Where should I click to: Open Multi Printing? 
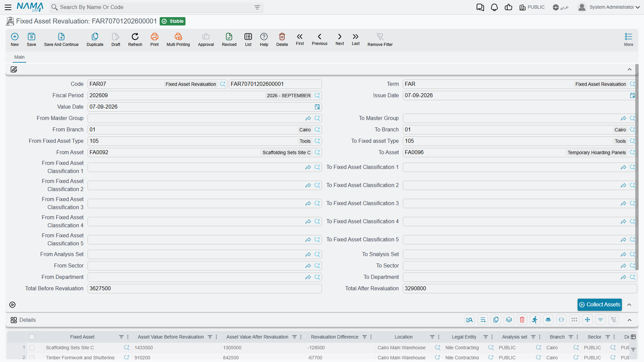pyautogui.click(x=178, y=40)
